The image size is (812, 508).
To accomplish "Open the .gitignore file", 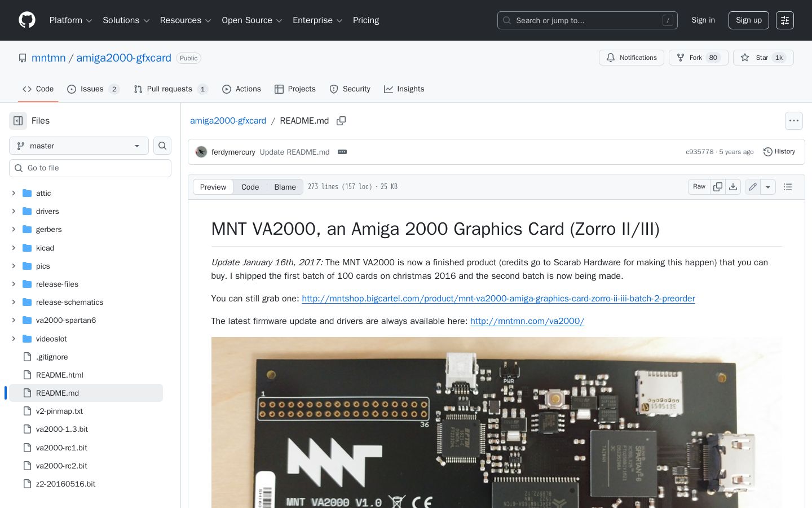I will pyautogui.click(x=52, y=357).
